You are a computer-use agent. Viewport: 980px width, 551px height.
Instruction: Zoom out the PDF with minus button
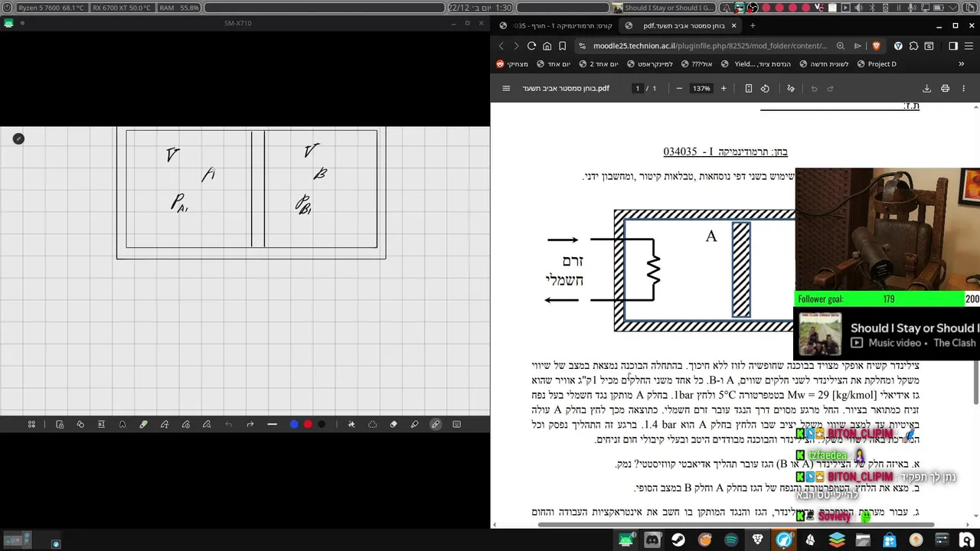point(679,89)
